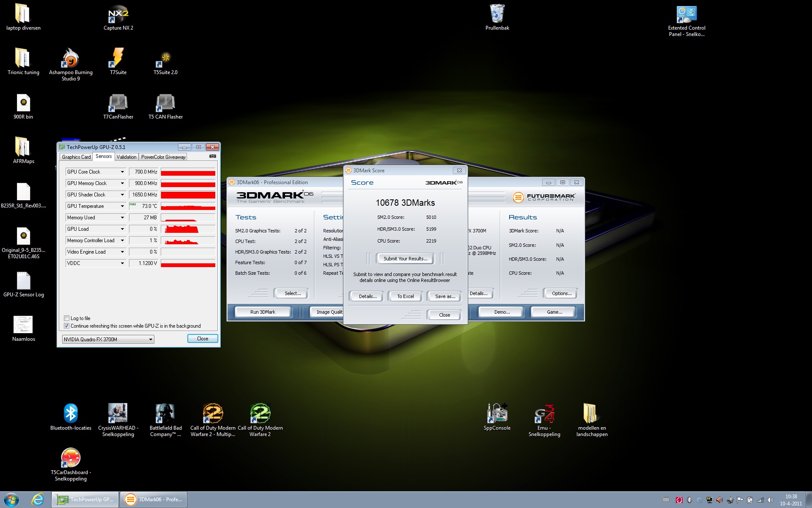Viewport: 812px width, 508px height.
Task: Click Options button under Results
Action: click(x=562, y=293)
